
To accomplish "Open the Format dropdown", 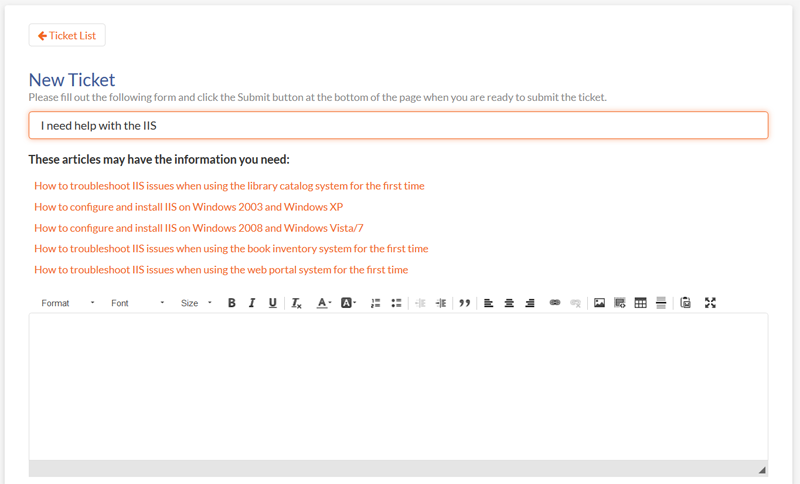I will 68,303.
